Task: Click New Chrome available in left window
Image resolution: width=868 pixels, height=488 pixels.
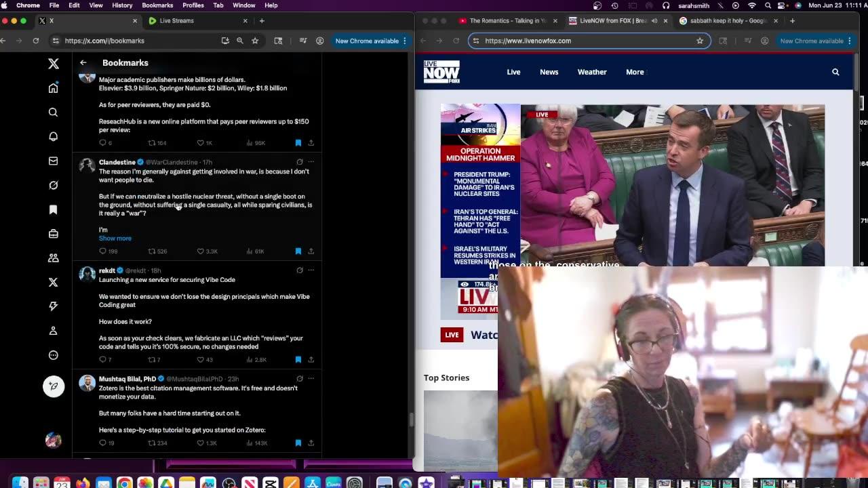Action: (x=371, y=41)
